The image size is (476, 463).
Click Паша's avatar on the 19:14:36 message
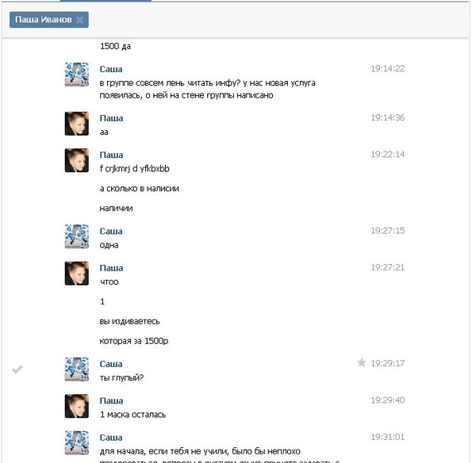[x=76, y=124]
